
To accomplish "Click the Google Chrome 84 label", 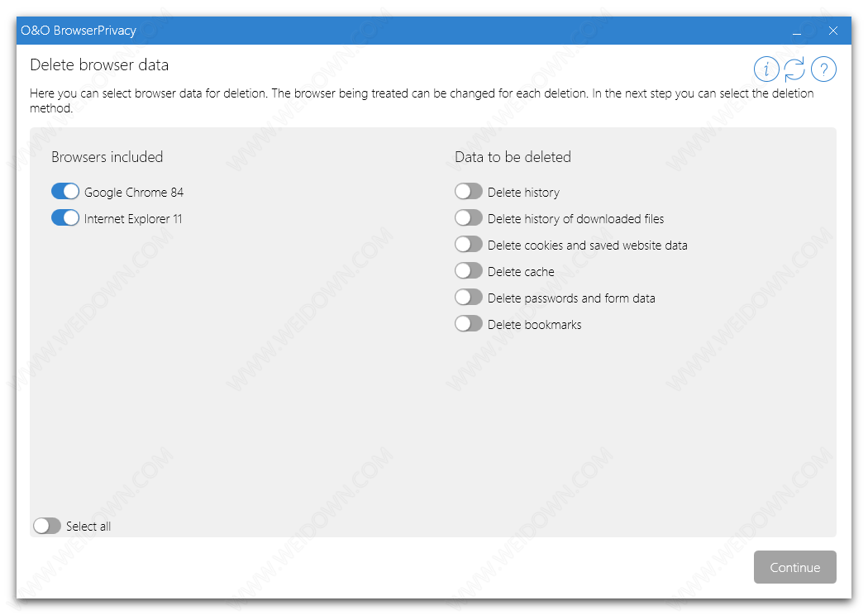I will click(x=134, y=193).
